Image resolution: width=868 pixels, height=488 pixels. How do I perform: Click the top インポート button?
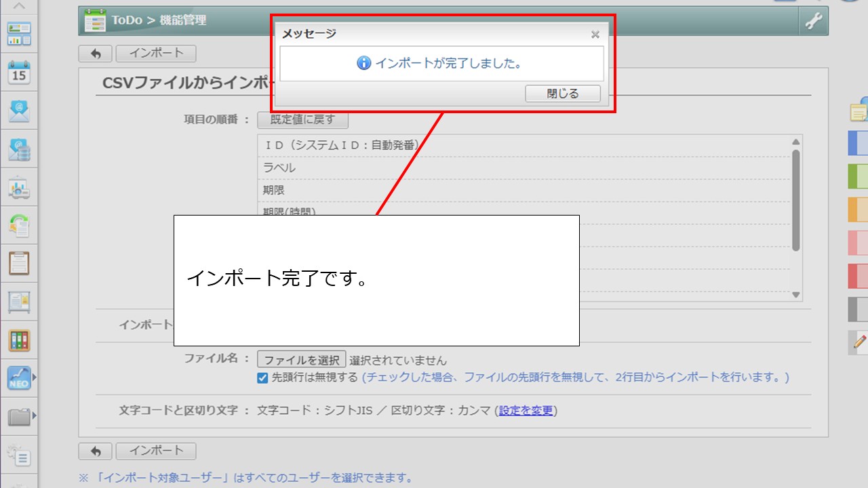pyautogui.click(x=156, y=54)
